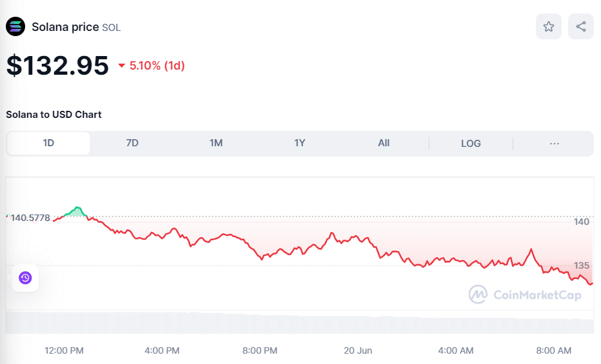Screen dimensions: 601x364
Task: Show the 1Y price chart
Action: click(300, 143)
